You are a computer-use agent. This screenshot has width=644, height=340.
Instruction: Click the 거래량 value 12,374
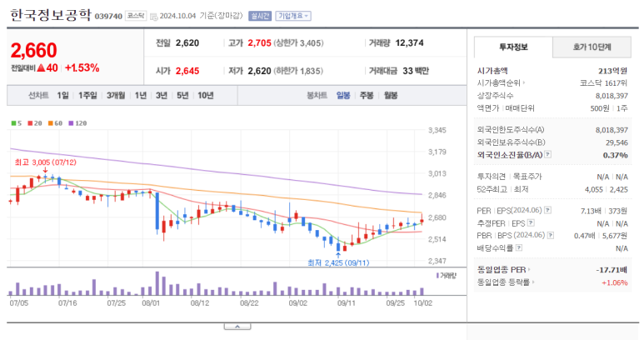click(x=409, y=42)
